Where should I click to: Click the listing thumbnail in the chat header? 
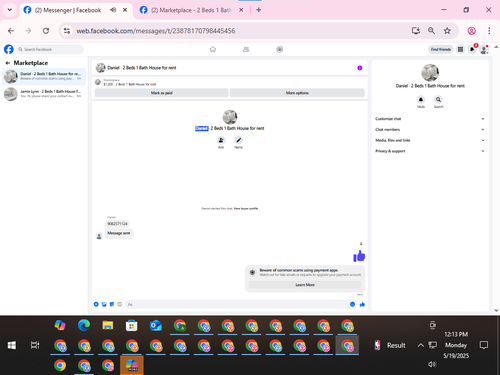point(100,68)
